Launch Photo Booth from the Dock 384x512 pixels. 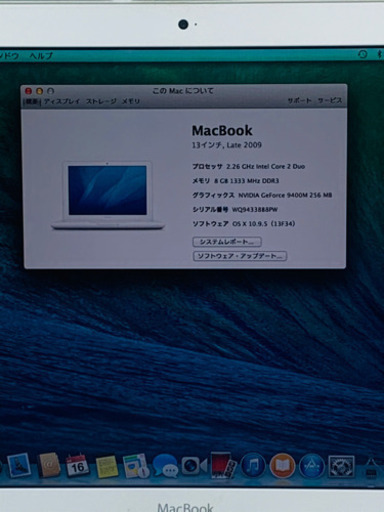(x=224, y=465)
